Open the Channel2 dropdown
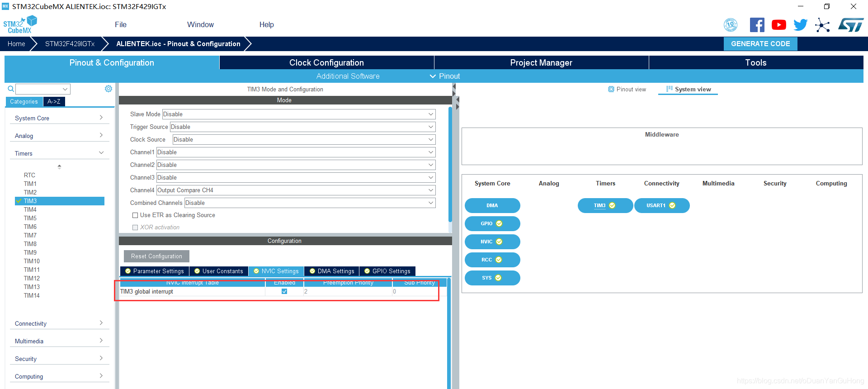 [x=296, y=165]
